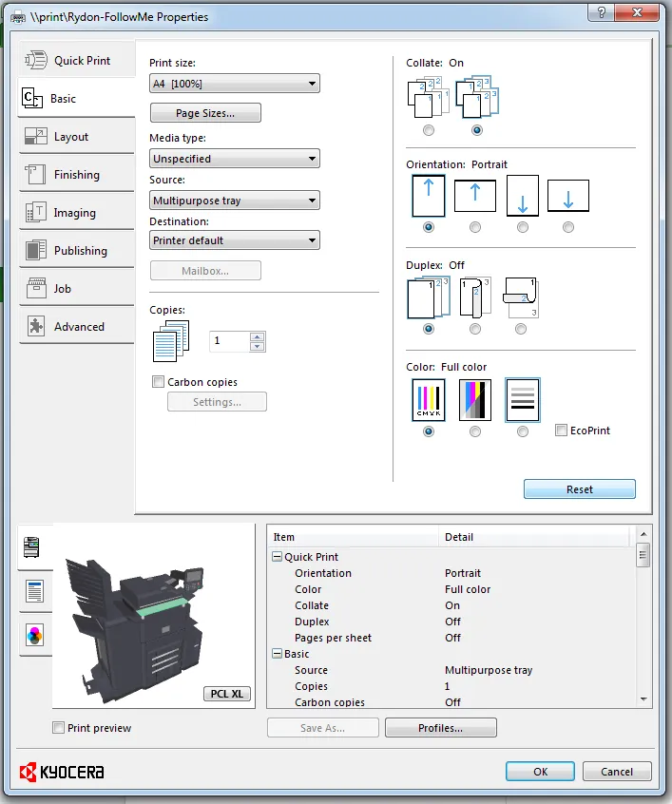Screen dimensions: 672x804
Task: Increase copies with the up arrow
Action: click(x=258, y=336)
